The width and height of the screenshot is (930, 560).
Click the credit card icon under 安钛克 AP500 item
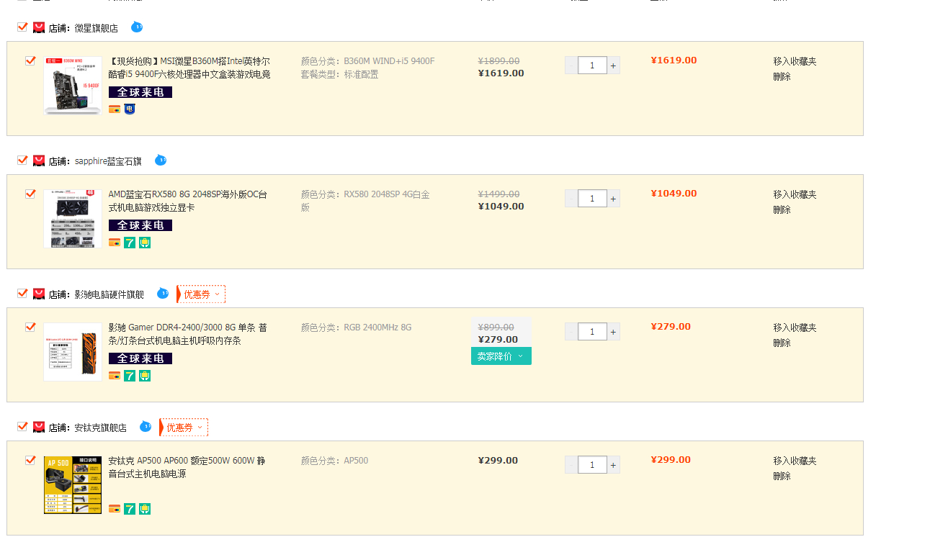[x=115, y=509]
